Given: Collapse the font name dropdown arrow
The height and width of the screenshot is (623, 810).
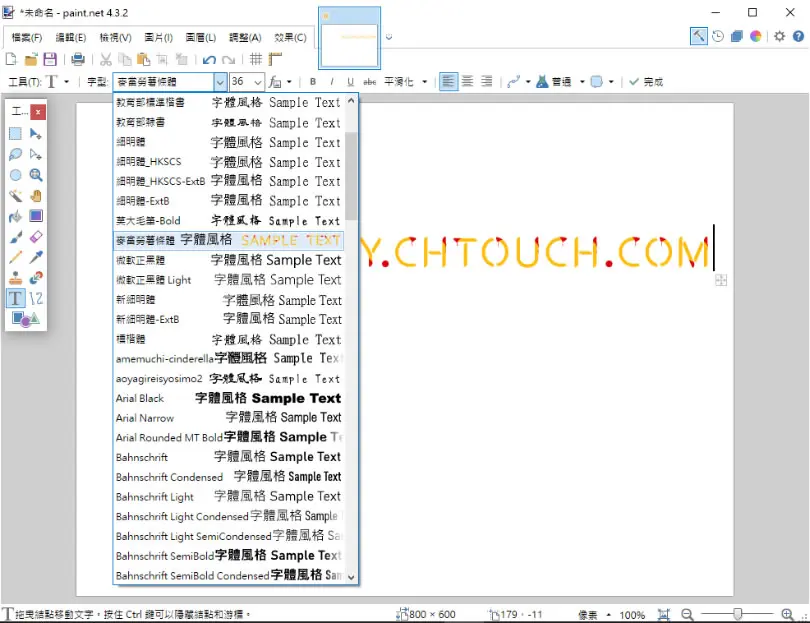Looking at the screenshot, I should click(x=220, y=82).
